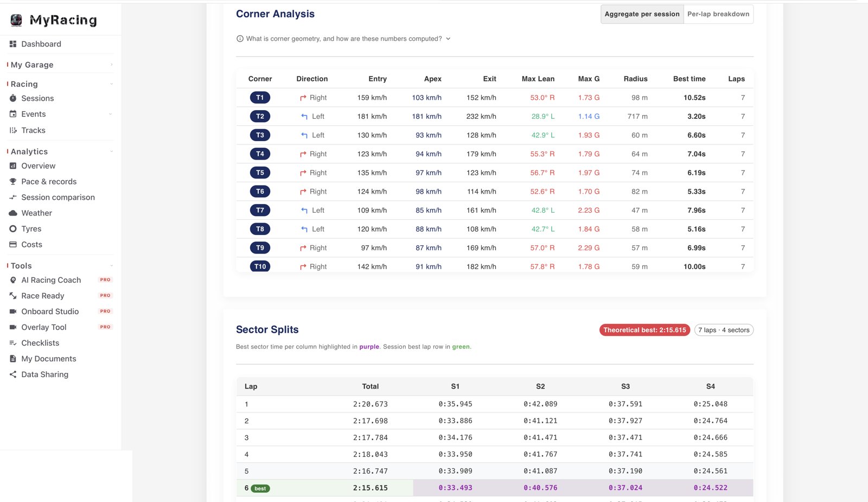The height and width of the screenshot is (502, 868).
Task: Click the PRO badge next to Race Ready
Action: click(x=105, y=296)
